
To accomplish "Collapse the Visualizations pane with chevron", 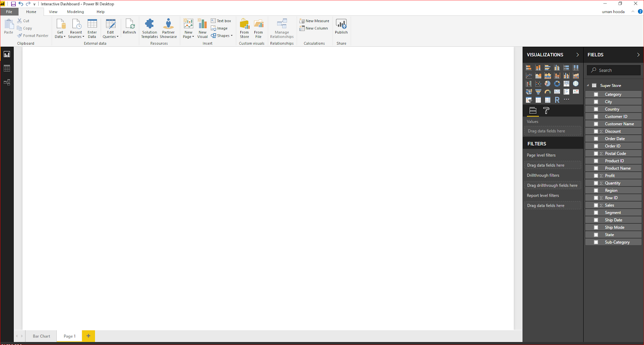I will (x=578, y=55).
